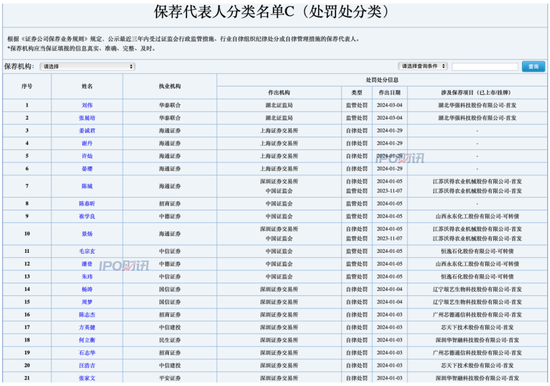Select row 21 sequence number cell

click(x=27, y=378)
